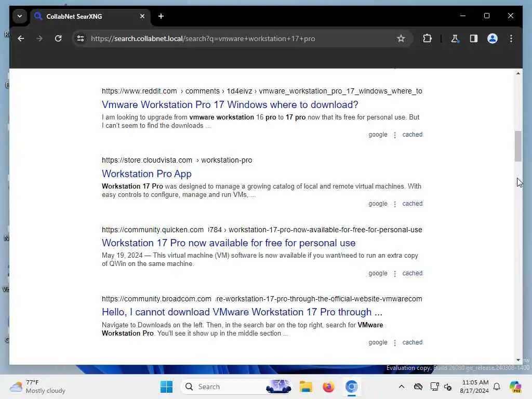Expand the tab search dropdown

click(x=20, y=16)
